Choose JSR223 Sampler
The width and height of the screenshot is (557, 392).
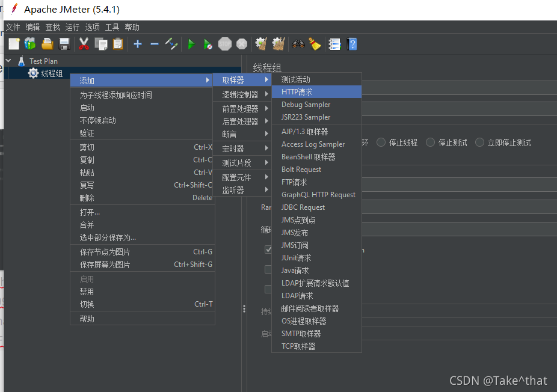click(316, 117)
